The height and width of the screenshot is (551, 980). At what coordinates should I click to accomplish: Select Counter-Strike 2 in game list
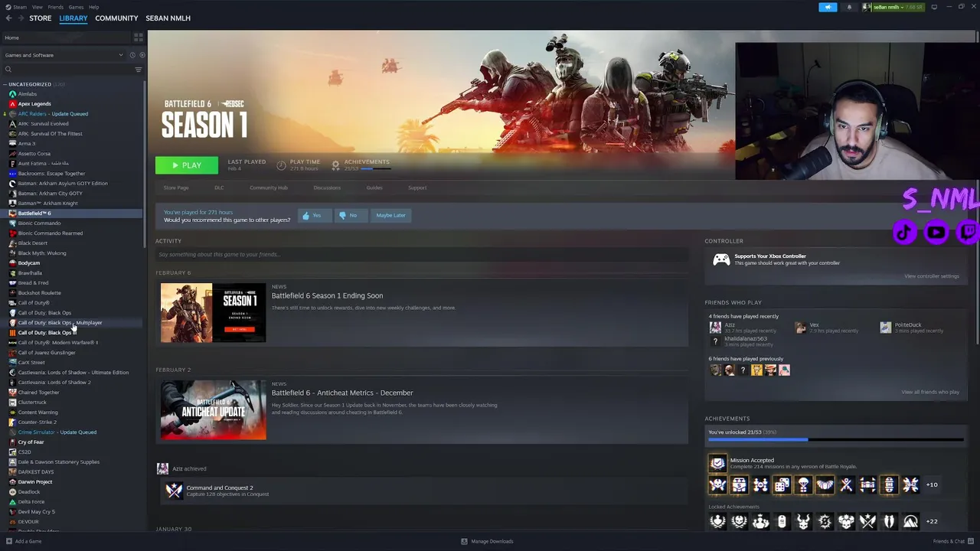pyautogui.click(x=37, y=422)
